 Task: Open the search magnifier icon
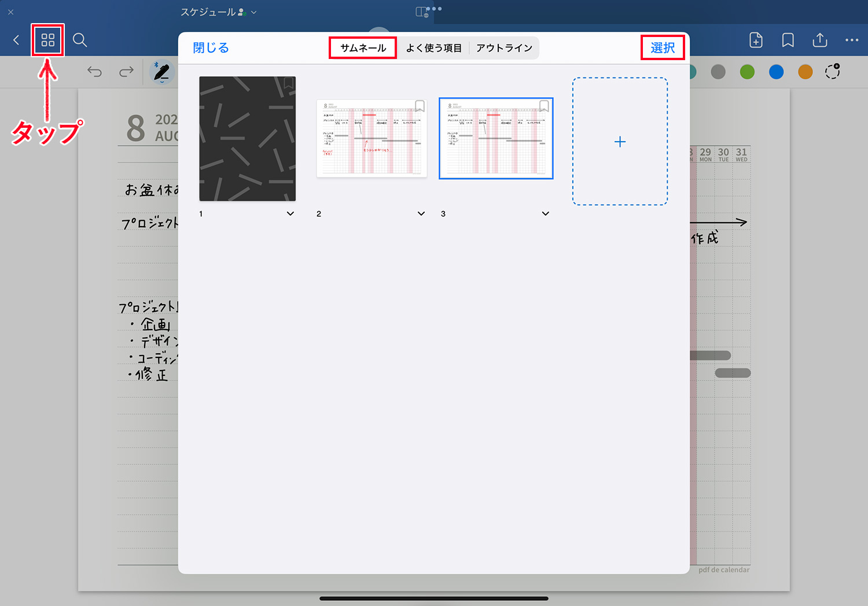pos(80,40)
